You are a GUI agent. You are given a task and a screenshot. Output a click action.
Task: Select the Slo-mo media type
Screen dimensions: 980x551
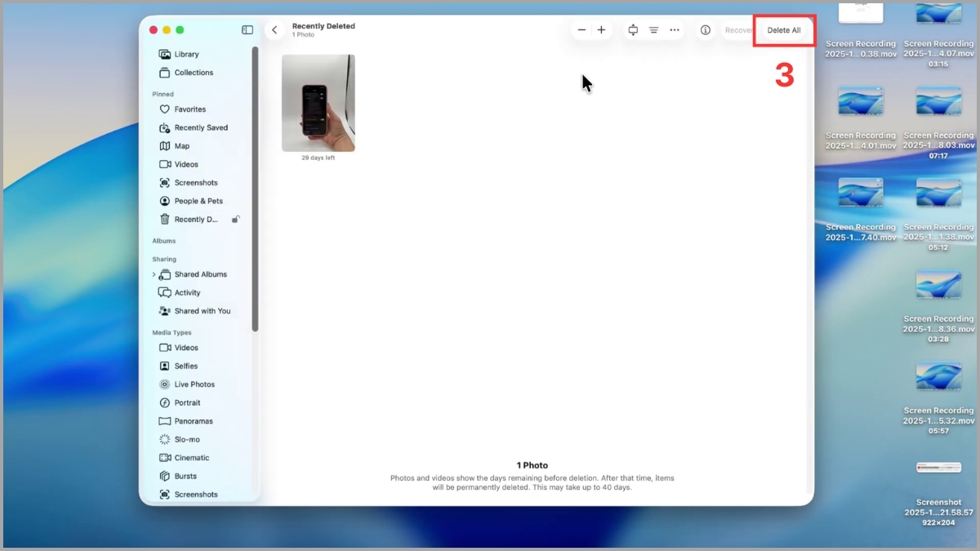(186, 439)
